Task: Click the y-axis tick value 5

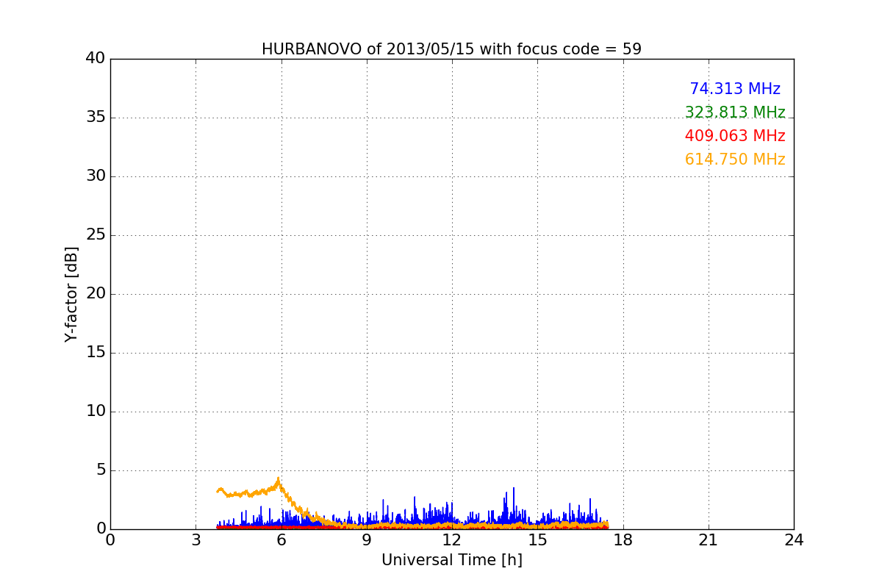Action: 101,470
